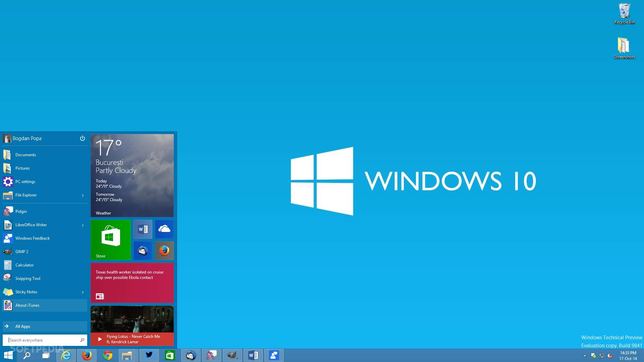
Task: Open the Twitter app from the taskbar
Action: tap(149, 355)
